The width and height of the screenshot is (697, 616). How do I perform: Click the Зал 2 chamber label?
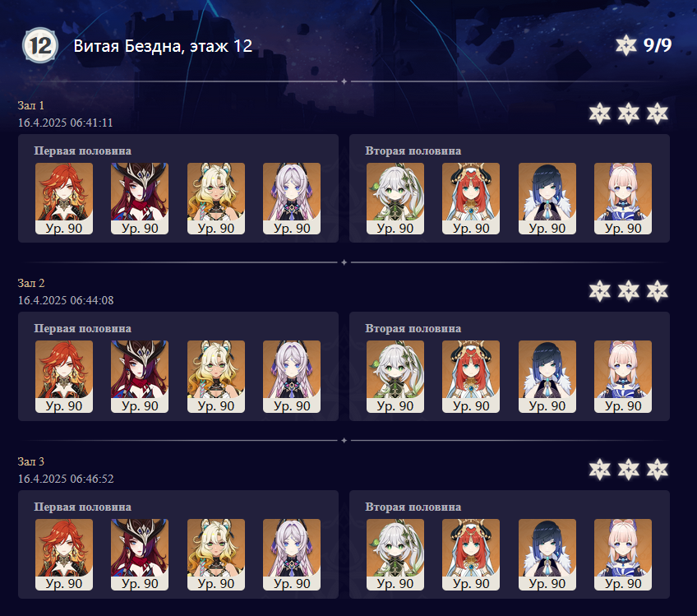tap(31, 283)
